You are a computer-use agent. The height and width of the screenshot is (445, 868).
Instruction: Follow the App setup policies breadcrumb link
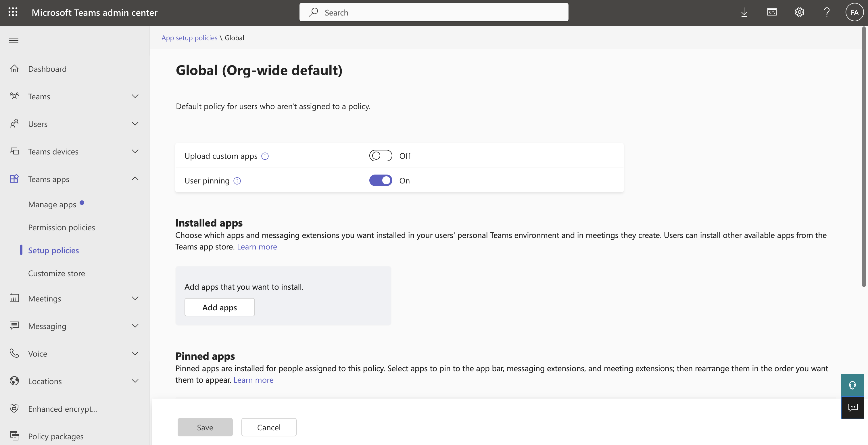tap(189, 38)
